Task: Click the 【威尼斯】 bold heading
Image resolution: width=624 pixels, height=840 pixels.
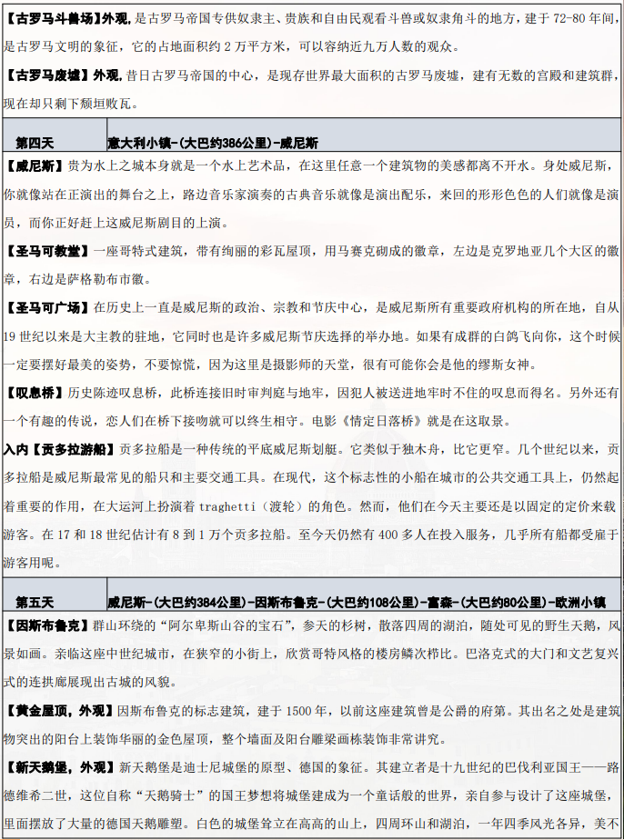Action: [x=34, y=166]
